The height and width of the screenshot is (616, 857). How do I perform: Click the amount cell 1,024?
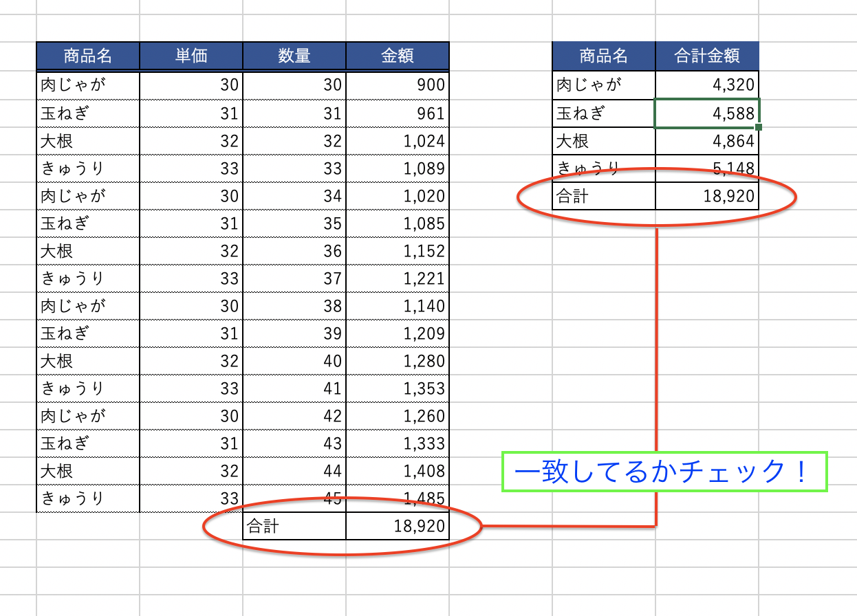click(x=398, y=141)
